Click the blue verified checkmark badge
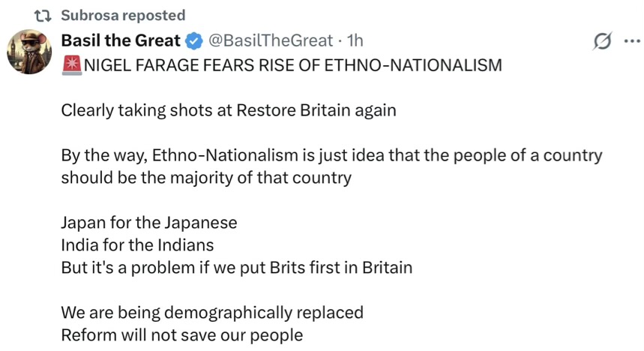The width and height of the screenshot is (644, 351). [x=193, y=40]
